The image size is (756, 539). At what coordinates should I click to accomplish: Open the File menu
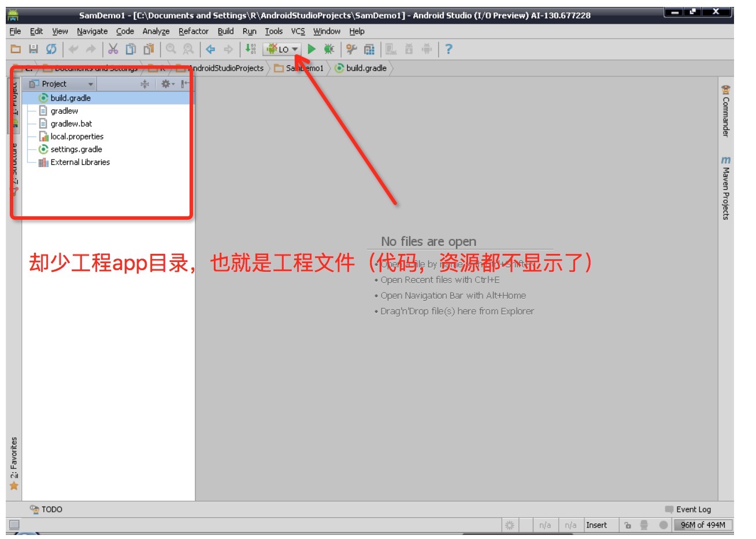pyautogui.click(x=15, y=31)
